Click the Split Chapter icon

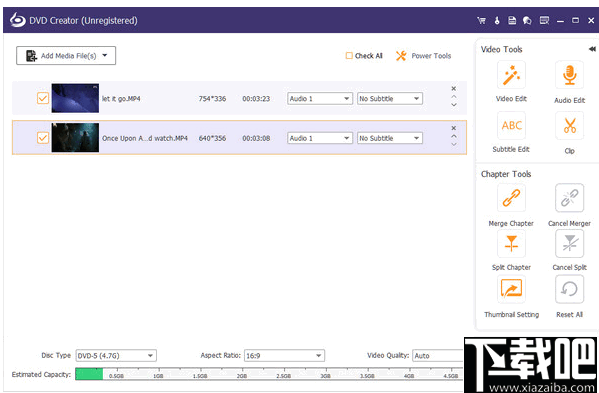pyautogui.click(x=511, y=244)
